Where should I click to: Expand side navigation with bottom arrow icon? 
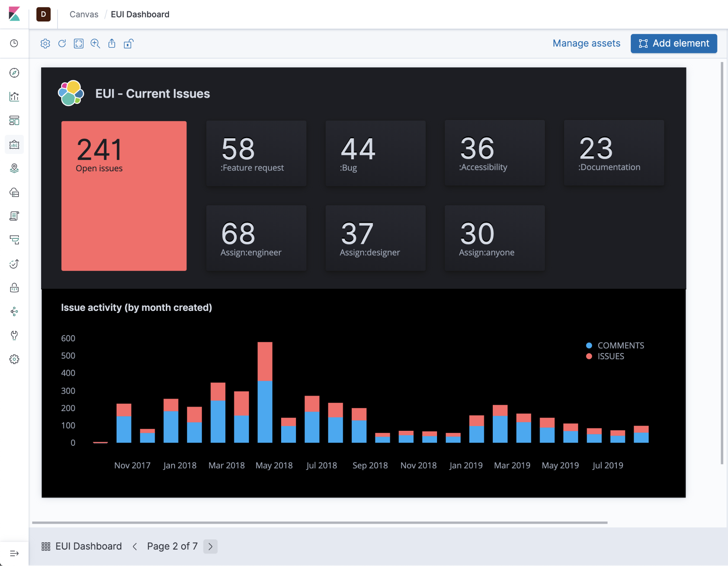point(14,554)
